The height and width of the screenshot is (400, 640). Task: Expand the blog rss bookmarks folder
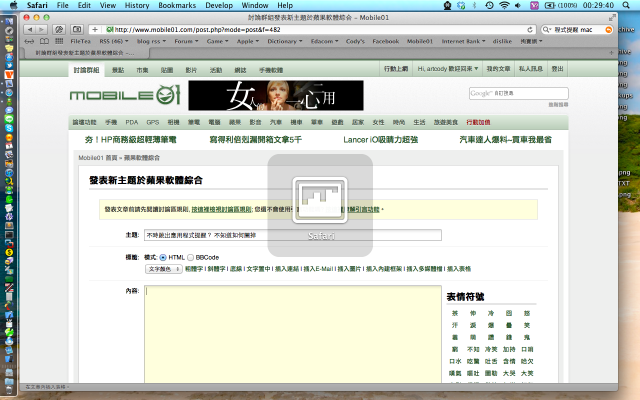[x=151, y=41]
